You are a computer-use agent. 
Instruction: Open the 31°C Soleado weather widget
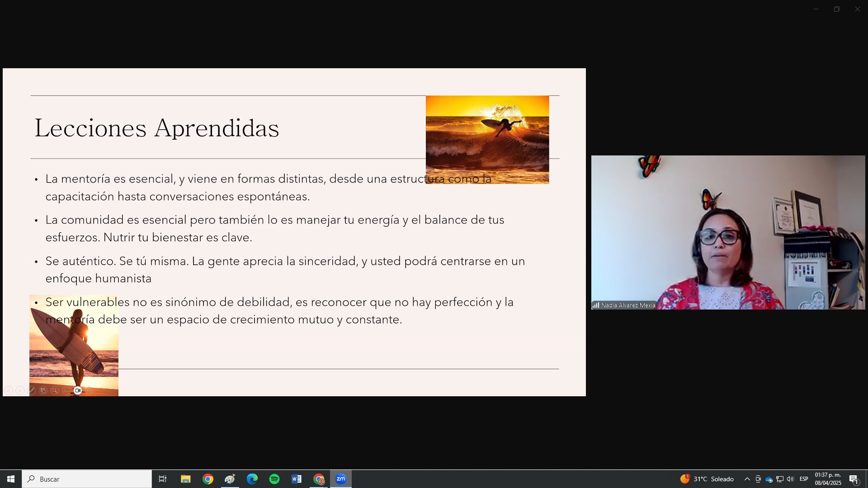click(707, 479)
